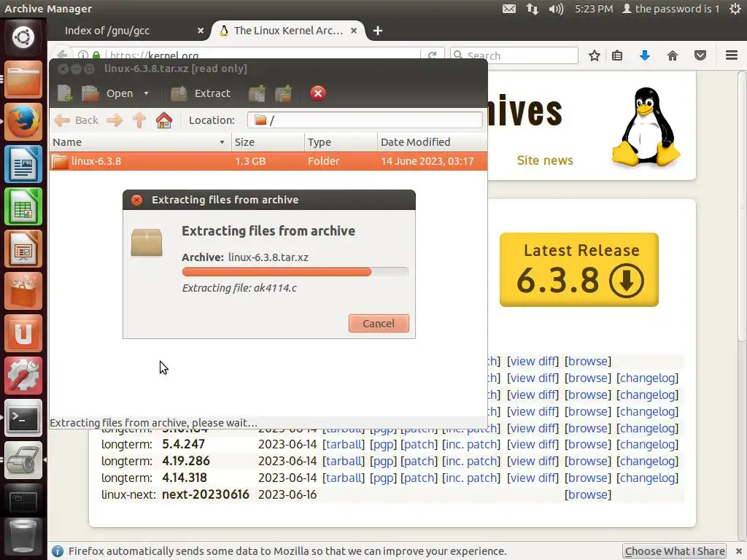Viewport: 747px width, 560px height.
Task: Click the Firefox home icon
Action: pyautogui.click(x=672, y=55)
